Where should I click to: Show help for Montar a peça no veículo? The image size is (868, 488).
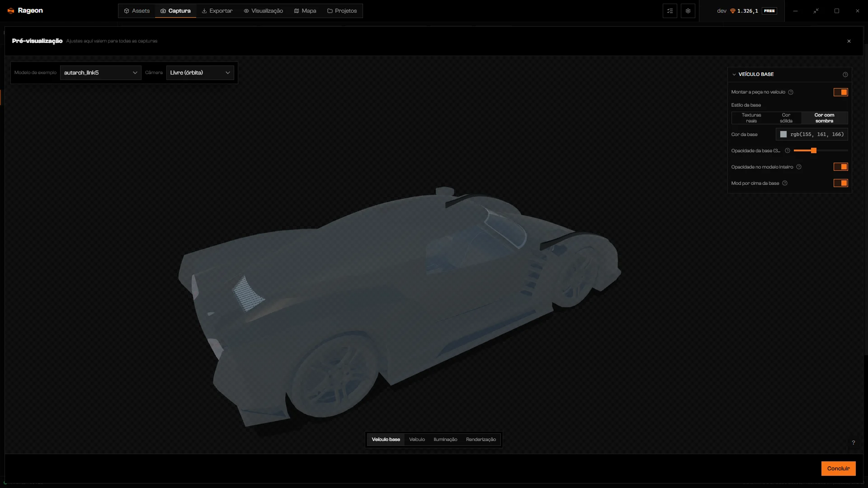click(791, 92)
